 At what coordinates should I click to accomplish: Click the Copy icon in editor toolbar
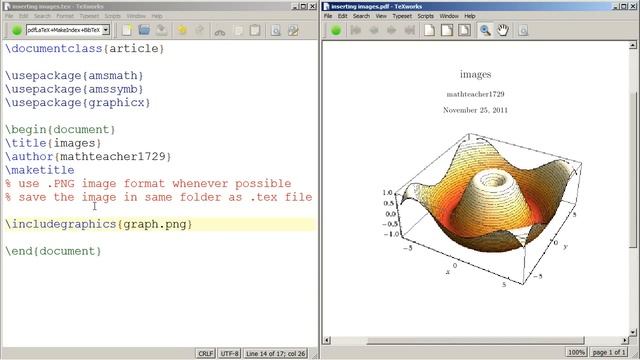click(238, 30)
